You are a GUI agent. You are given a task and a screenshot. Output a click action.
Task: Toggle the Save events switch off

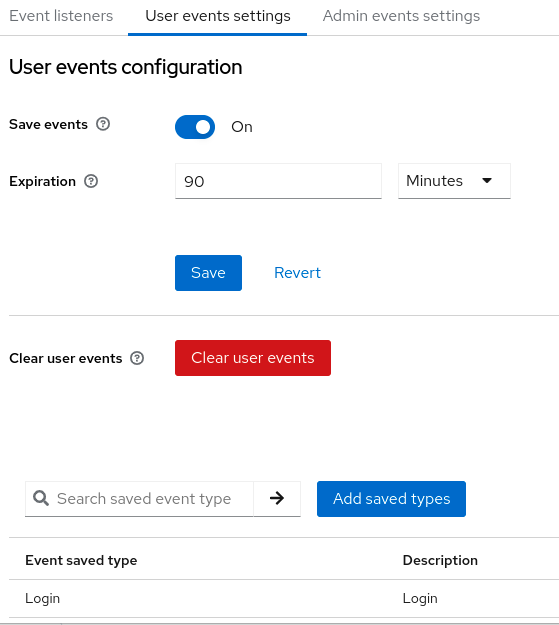(195, 127)
